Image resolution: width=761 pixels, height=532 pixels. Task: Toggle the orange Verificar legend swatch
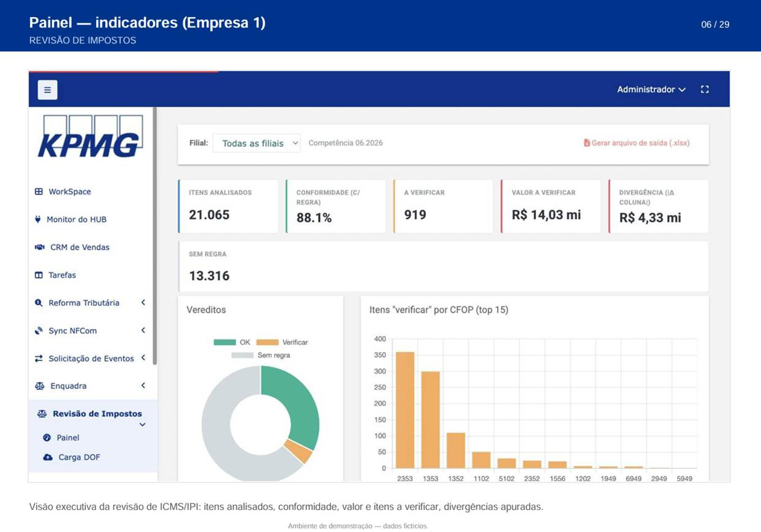tap(267, 342)
